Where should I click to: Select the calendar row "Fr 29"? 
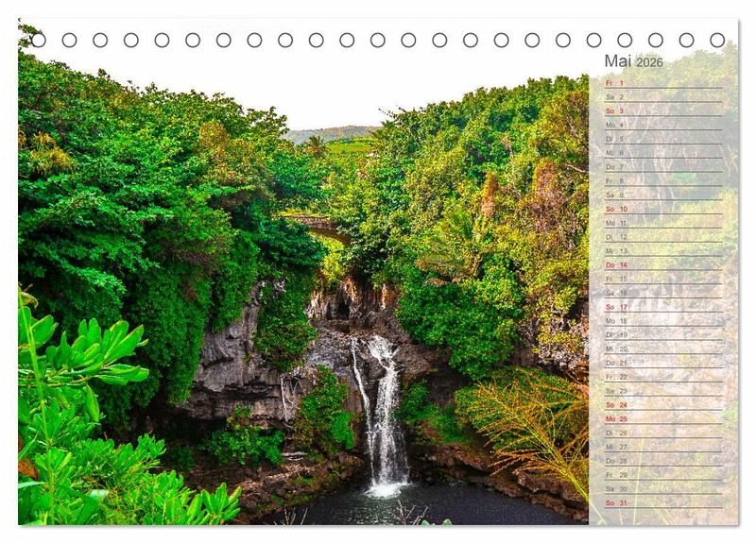[663, 475]
